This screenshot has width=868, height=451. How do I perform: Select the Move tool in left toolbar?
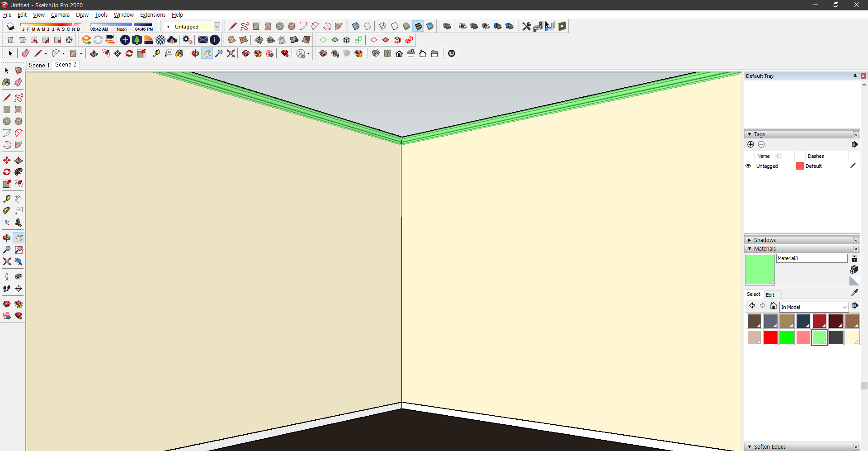tap(7, 160)
